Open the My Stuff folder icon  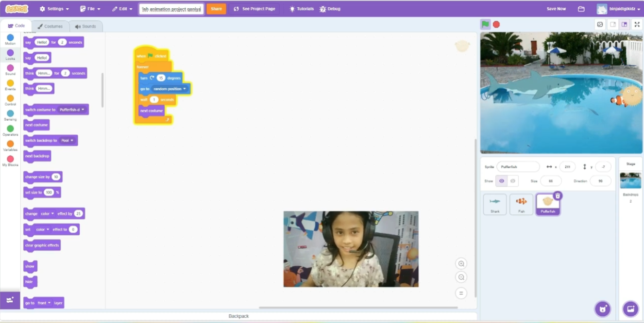(581, 9)
